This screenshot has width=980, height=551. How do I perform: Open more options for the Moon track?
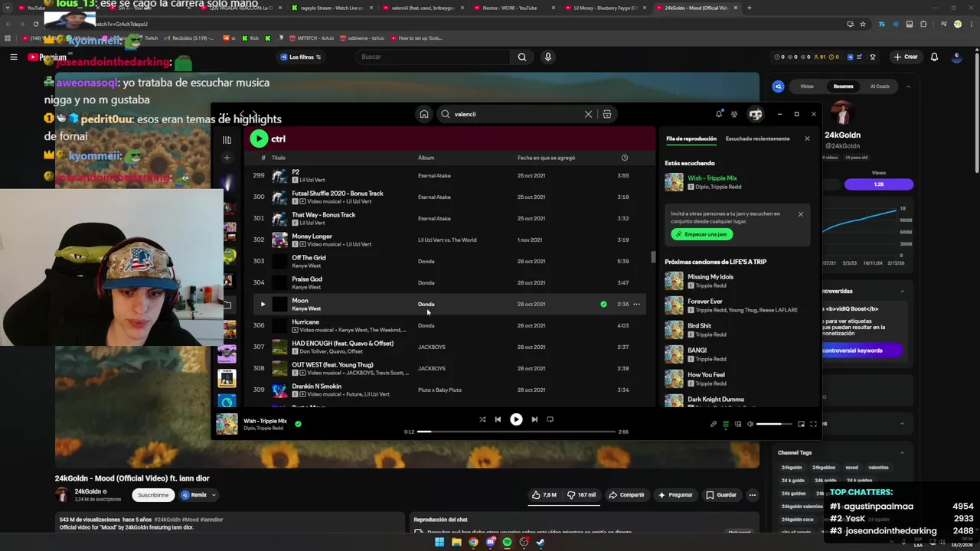coord(636,304)
